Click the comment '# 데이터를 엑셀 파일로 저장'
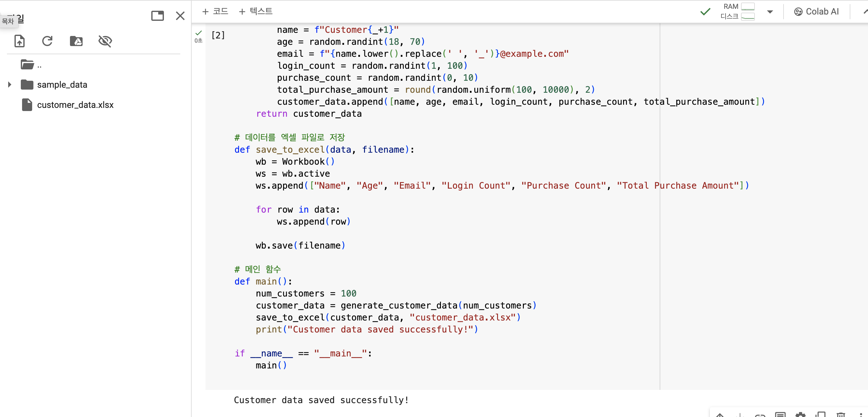This screenshot has height=417, width=868. point(290,138)
